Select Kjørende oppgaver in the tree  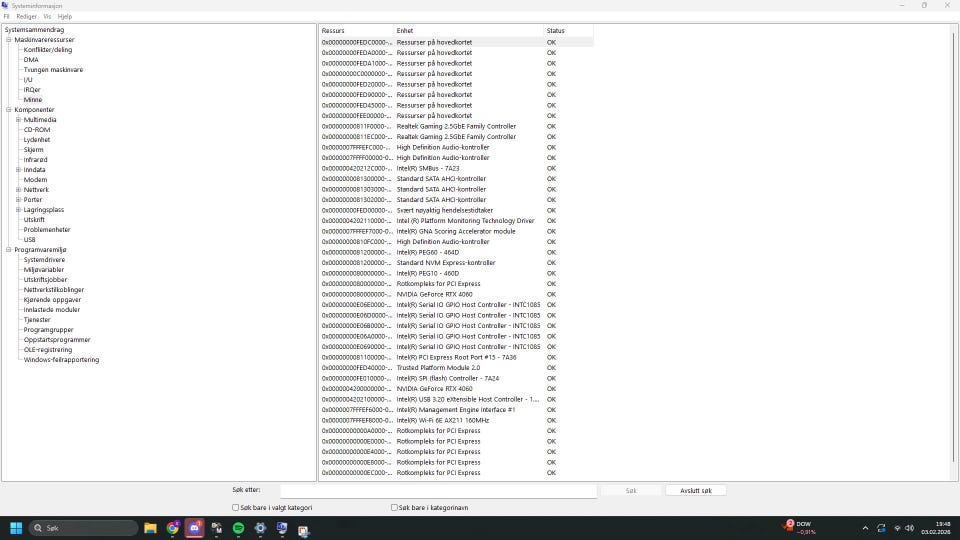[52, 300]
